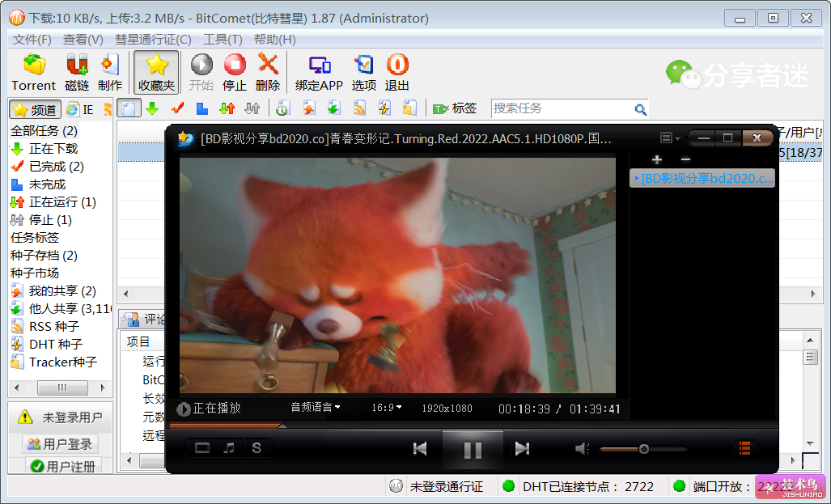Open the 彗星通行证(C) menu
Screen dimensions: 831x504
(x=153, y=40)
